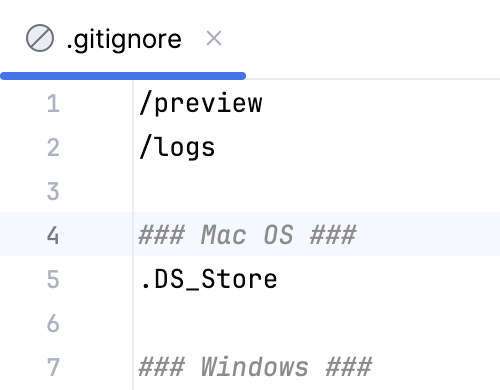Viewport: 500px width, 390px height.
Task: Click line number 2 in gutter
Action: [53, 147]
